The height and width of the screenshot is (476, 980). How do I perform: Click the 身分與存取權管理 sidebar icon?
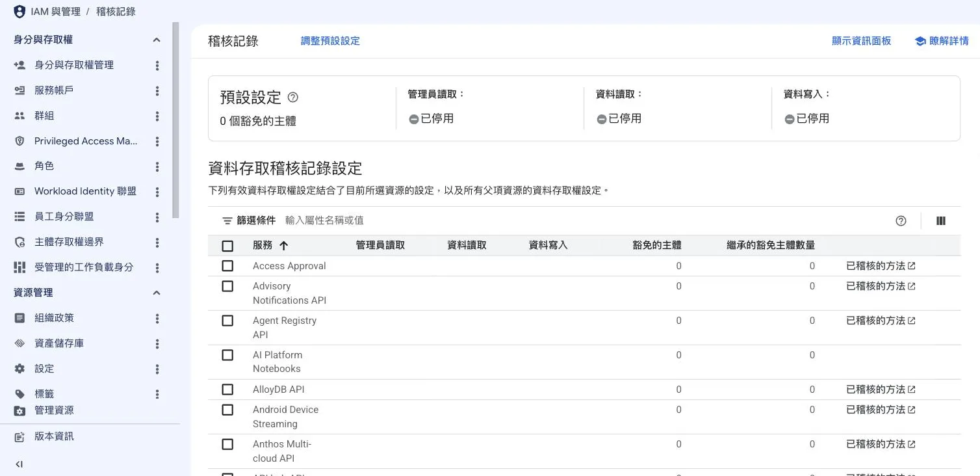coord(19,65)
